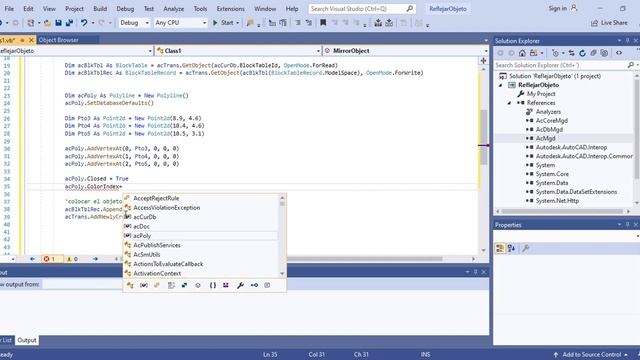
Task: Toggle the IntelliSense class filter icon
Action: click(x=130, y=285)
